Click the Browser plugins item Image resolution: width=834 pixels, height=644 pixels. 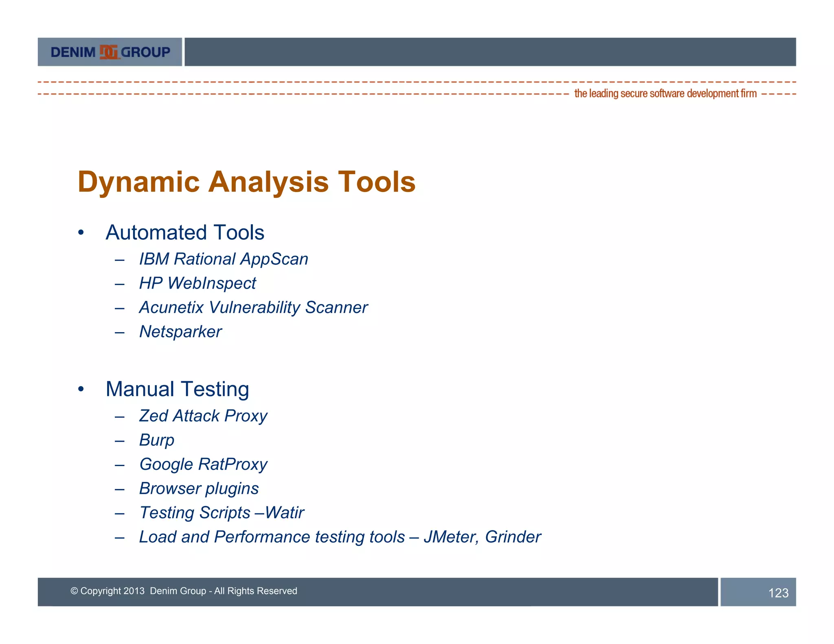point(199,489)
